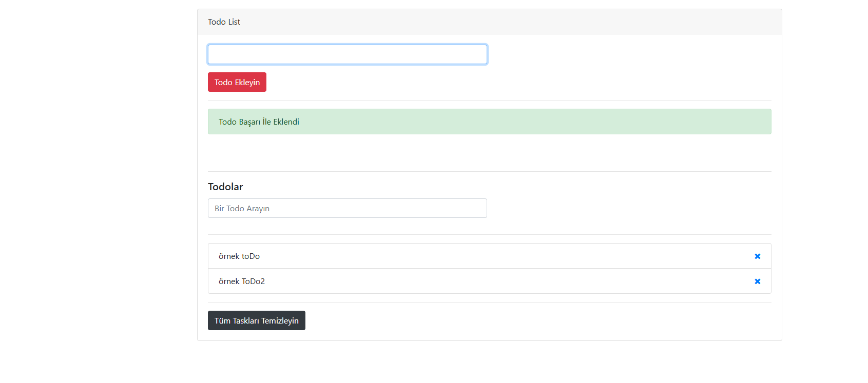
Task: Click the right end of the todo search field
Action: 472,208
